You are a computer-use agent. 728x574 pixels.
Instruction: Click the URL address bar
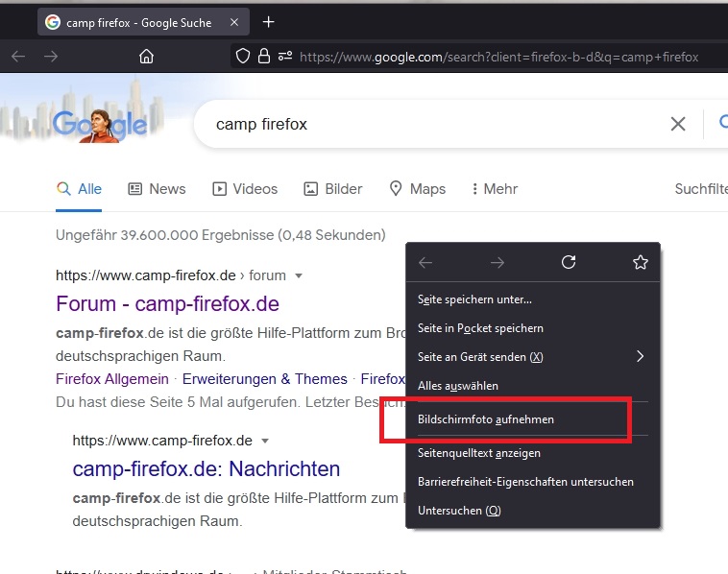click(499, 57)
